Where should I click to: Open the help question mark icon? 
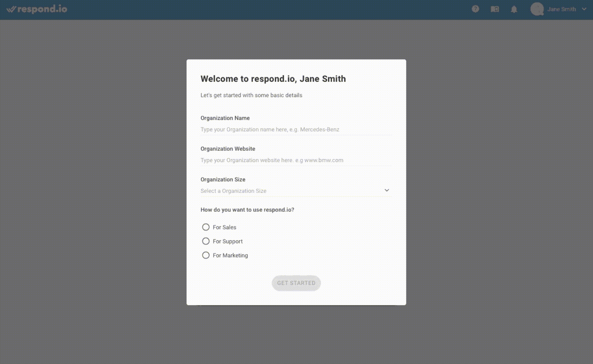point(475,9)
